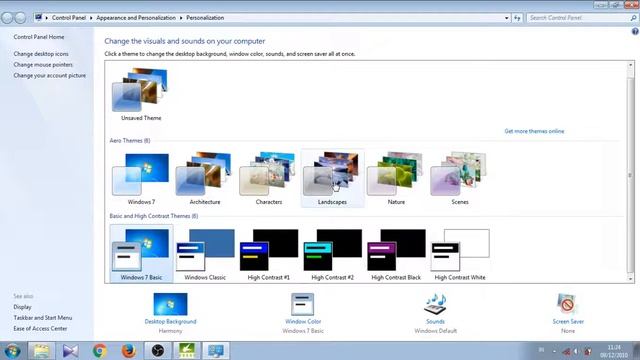
Task: Apply the High Contrast Black theme
Action: (396, 254)
